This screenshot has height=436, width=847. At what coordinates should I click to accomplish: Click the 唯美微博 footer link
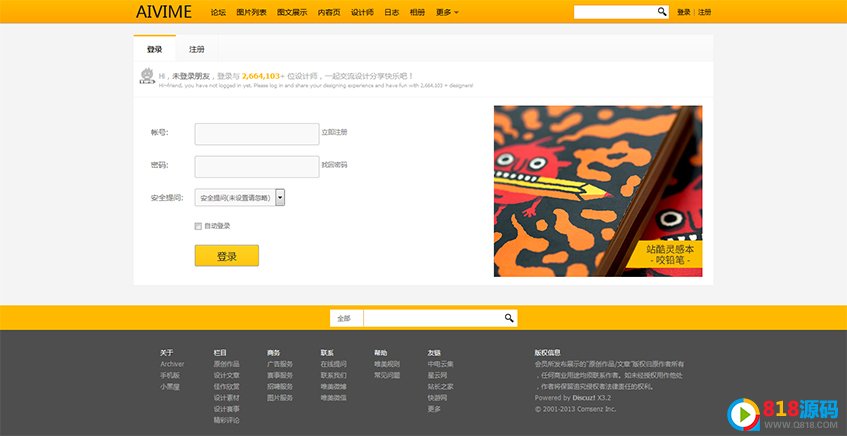click(x=333, y=386)
